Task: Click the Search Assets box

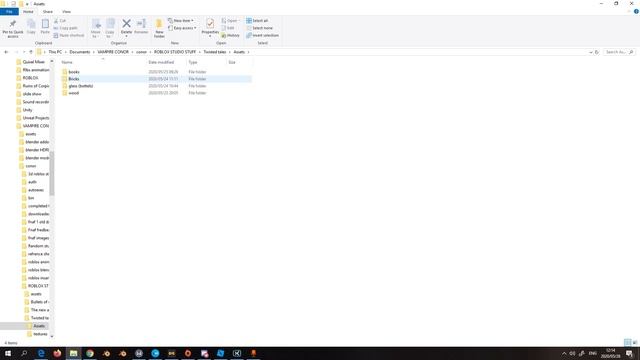Action: [618, 52]
